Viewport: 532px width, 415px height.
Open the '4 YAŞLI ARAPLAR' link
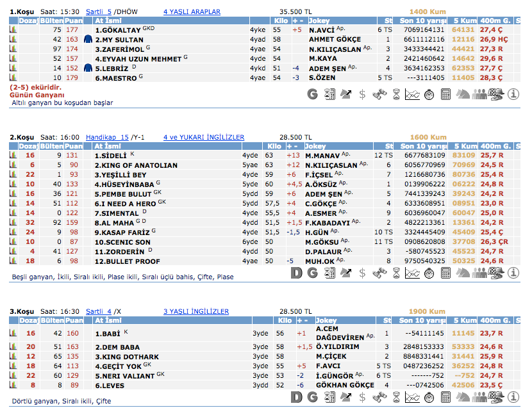192,12
